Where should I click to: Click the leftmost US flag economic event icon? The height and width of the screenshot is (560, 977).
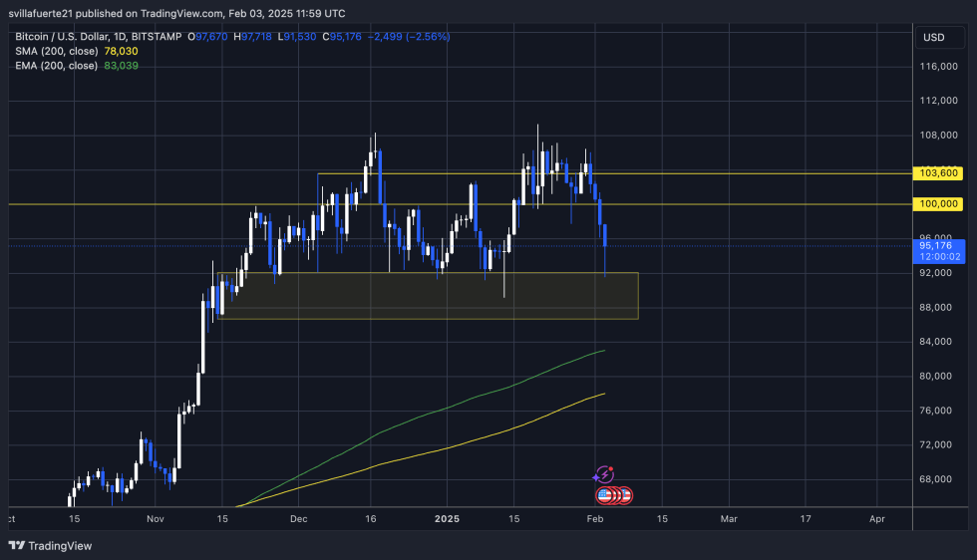pyautogui.click(x=603, y=494)
